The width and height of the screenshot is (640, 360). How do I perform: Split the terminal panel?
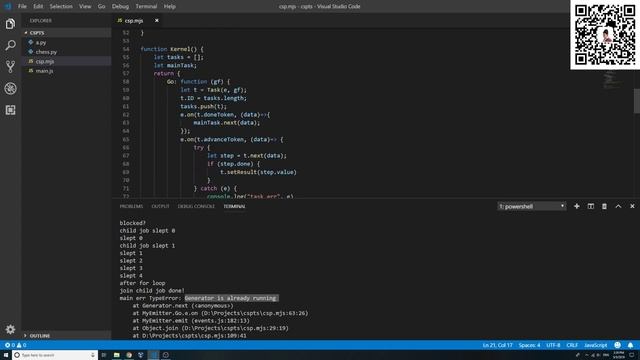[590, 206]
